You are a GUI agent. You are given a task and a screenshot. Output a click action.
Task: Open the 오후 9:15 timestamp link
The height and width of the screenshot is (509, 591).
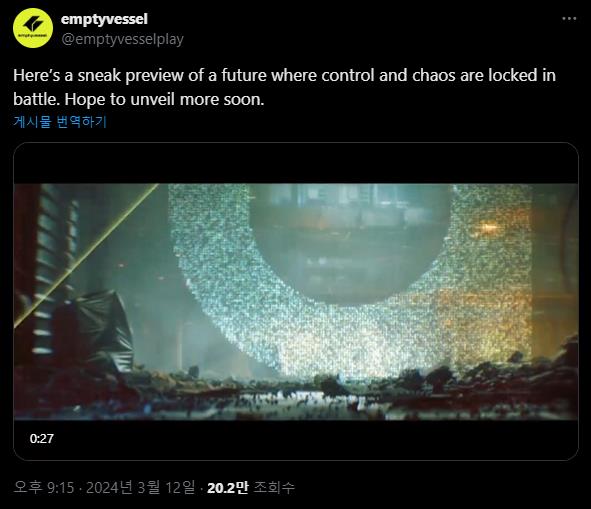pos(44,488)
